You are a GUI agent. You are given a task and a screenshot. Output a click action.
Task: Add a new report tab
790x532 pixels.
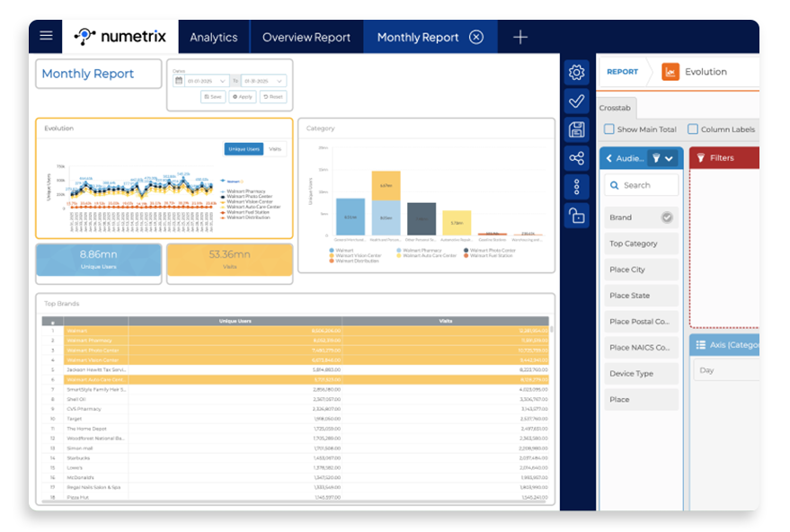pyautogui.click(x=520, y=37)
